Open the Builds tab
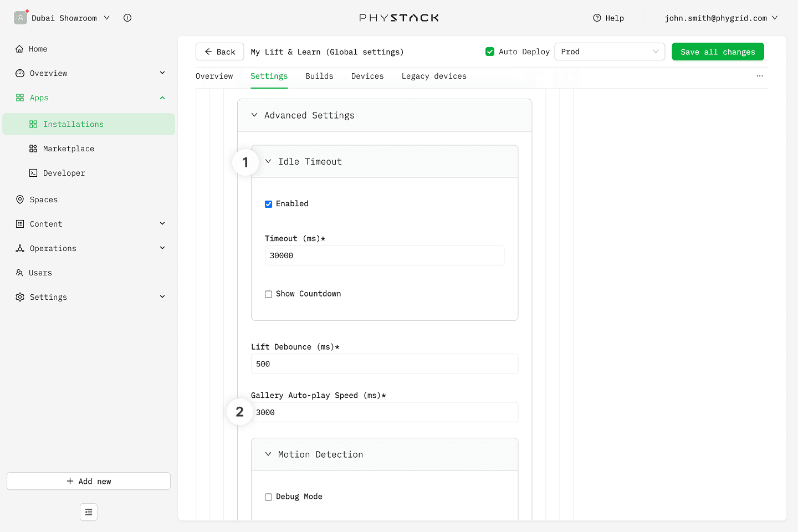This screenshot has width=798, height=532. click(319, 76)
